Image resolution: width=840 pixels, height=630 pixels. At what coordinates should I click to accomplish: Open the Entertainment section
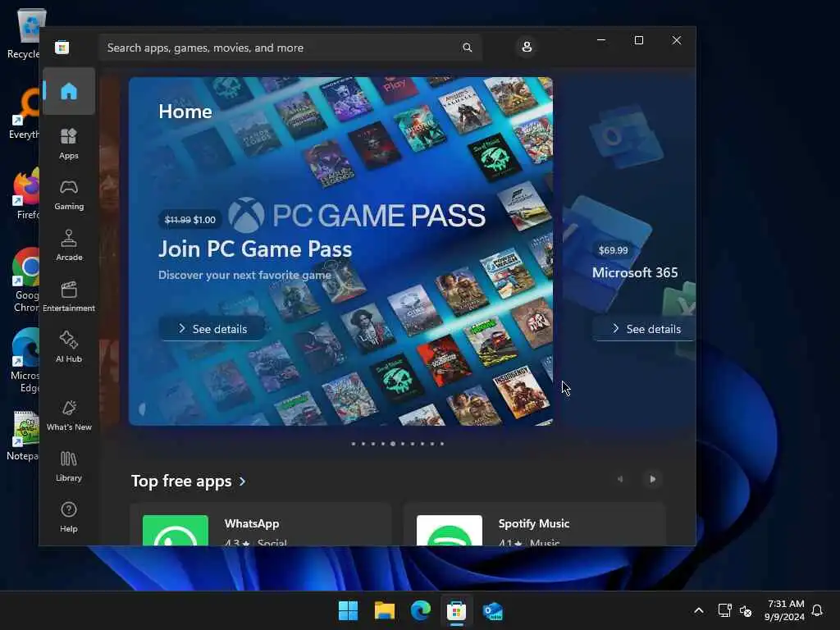(x=69, y=296)
